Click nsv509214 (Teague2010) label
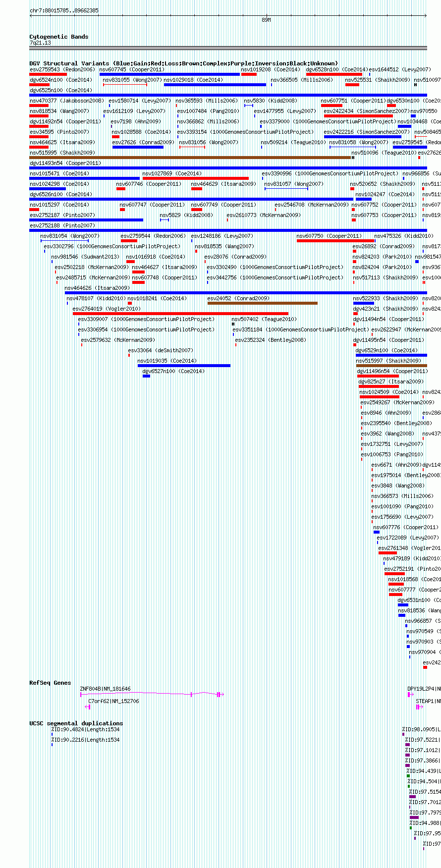 293,143
